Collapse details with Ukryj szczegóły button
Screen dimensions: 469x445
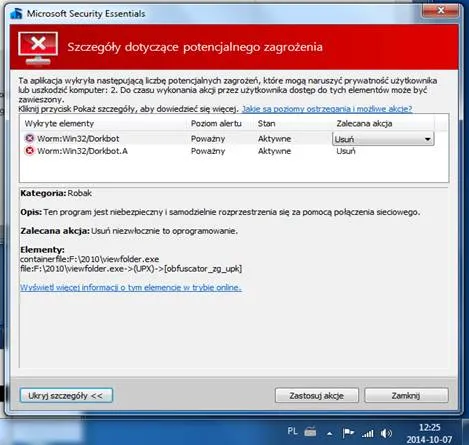pyautogui.click(x=66, y=395)
